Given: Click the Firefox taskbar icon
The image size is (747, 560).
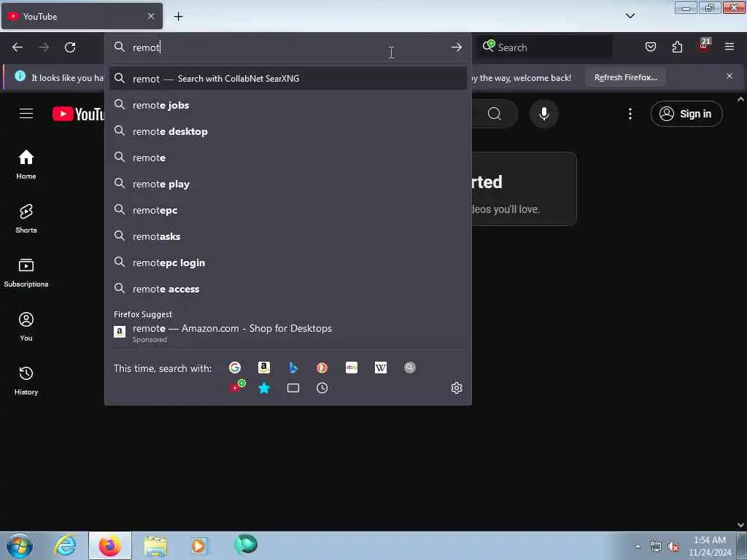Looking at the screenshot, I should tap(109, 545).
